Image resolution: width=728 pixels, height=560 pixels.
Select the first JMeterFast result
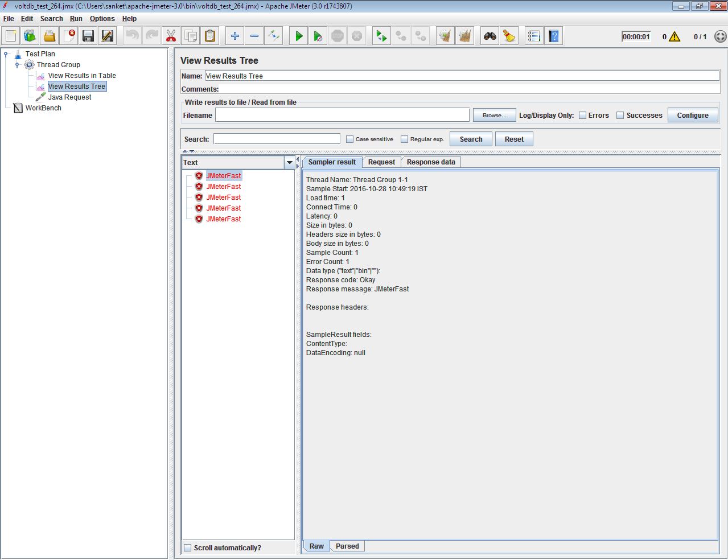point(224,176)
